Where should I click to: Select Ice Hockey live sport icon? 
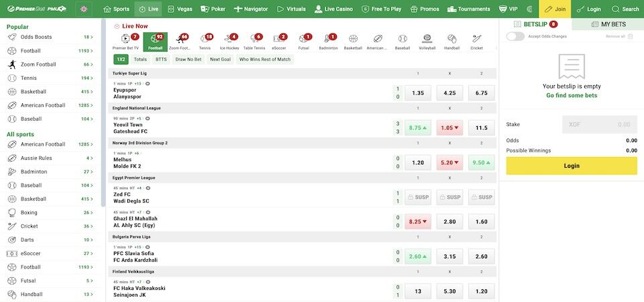[x=229, y=42]
